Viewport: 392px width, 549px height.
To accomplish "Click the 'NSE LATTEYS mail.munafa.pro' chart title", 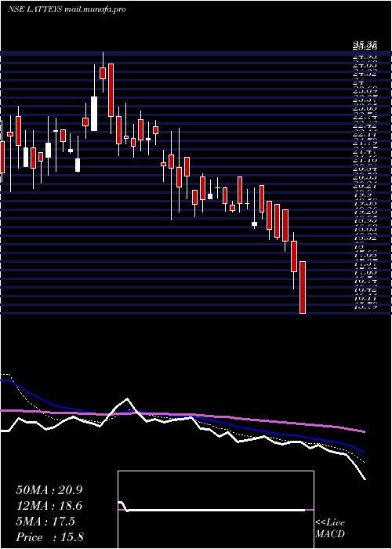I will point(67,9).
